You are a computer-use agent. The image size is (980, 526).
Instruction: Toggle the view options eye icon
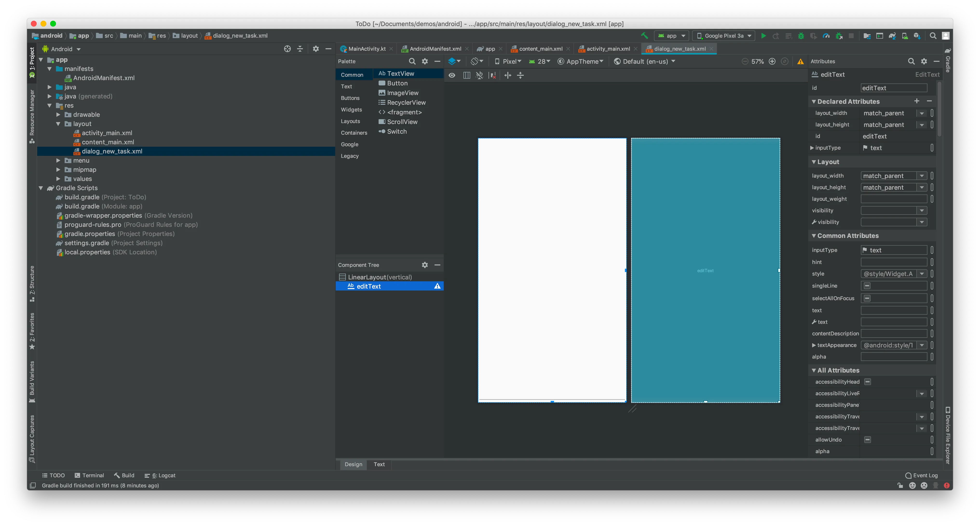pyautogui.click(x=452, y=75)
